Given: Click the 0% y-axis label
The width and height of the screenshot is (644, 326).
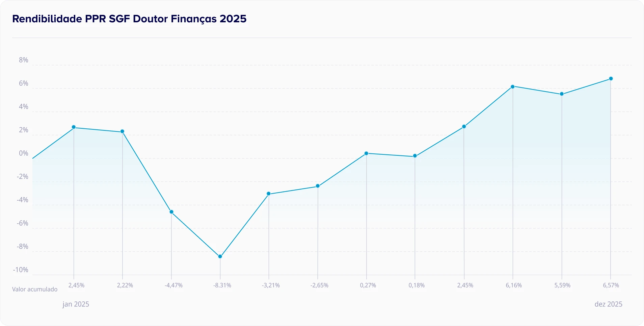Looking at the screenshot, I should click(24, 153).
